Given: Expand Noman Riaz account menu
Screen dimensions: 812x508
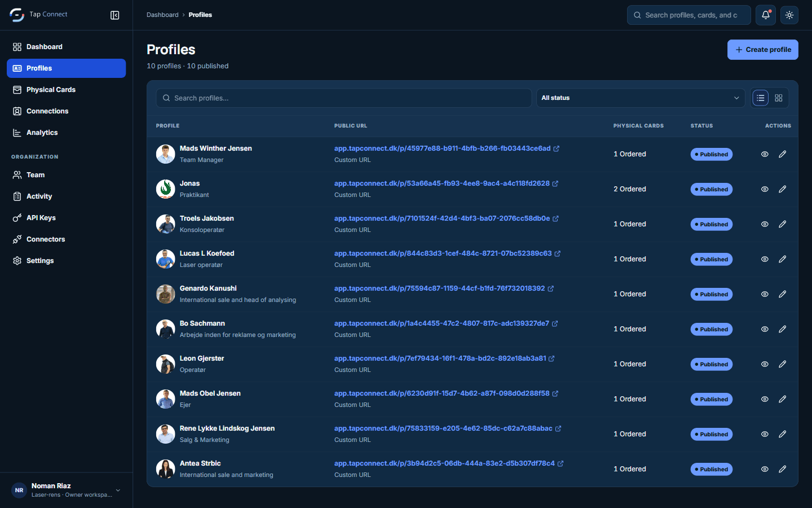Looking at the screenshot, I should click(x=67, y=490).
